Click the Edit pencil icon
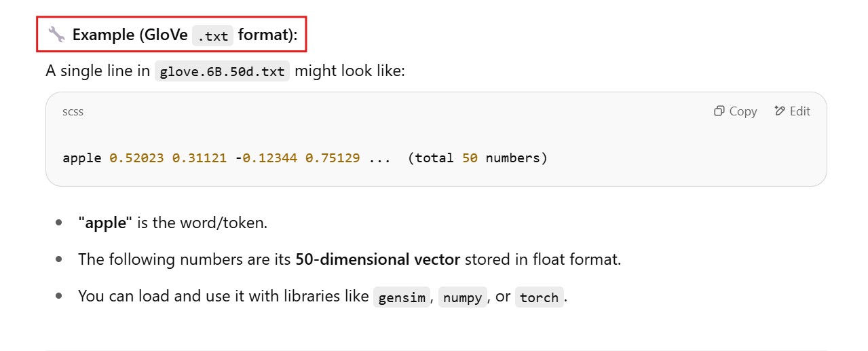 [779, 111]
